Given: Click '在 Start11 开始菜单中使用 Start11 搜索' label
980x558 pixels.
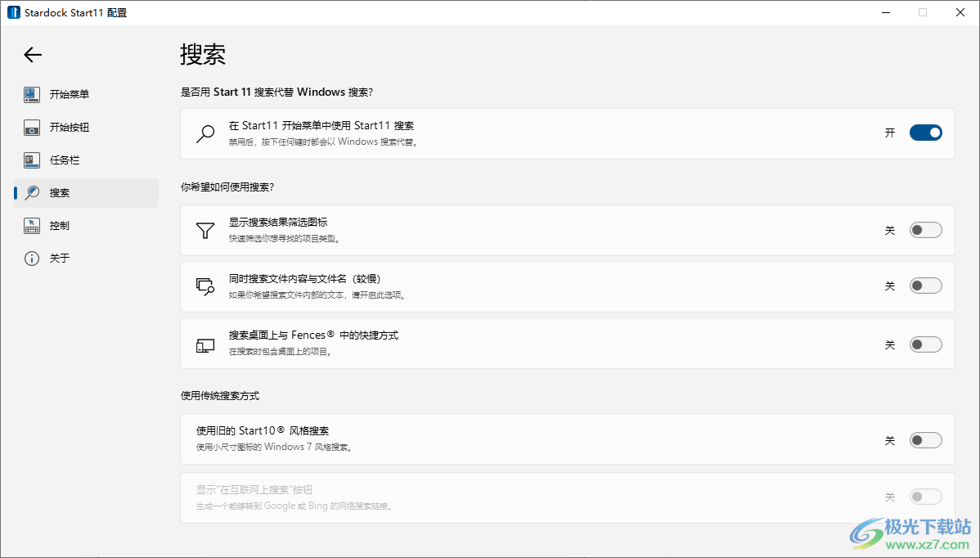Looking at the screenshot, I should click(321, 126).
